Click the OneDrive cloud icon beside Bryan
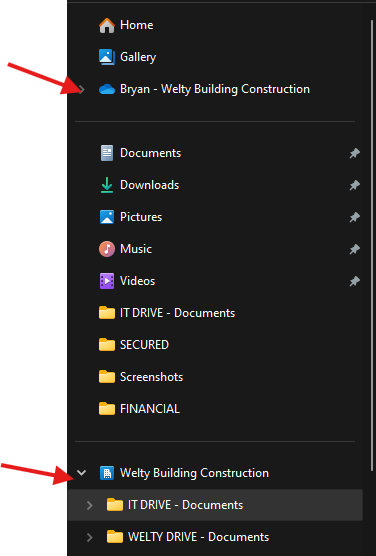376x556 pixels. pos(107,89)
